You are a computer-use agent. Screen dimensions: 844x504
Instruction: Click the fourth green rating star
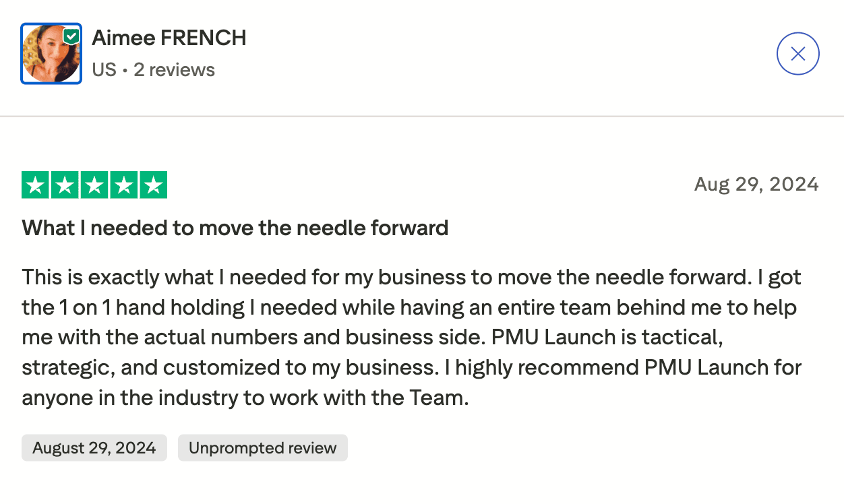coord(123,185)
